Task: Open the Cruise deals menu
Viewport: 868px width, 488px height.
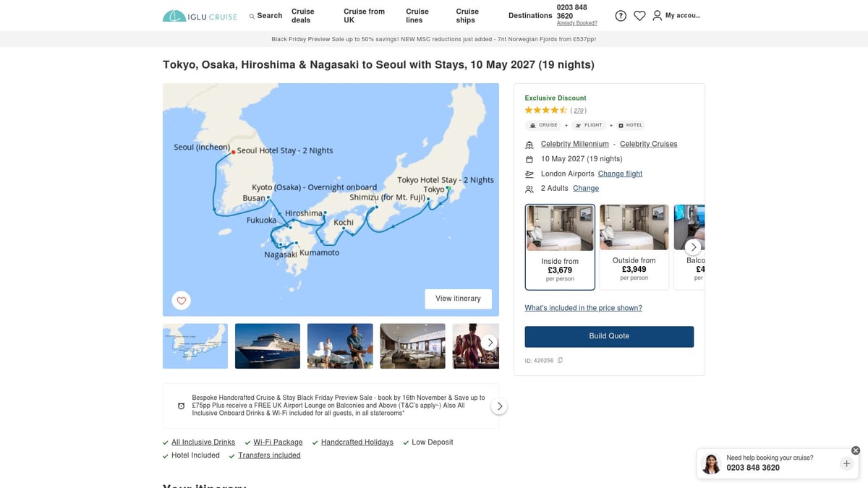Action: 302,15
